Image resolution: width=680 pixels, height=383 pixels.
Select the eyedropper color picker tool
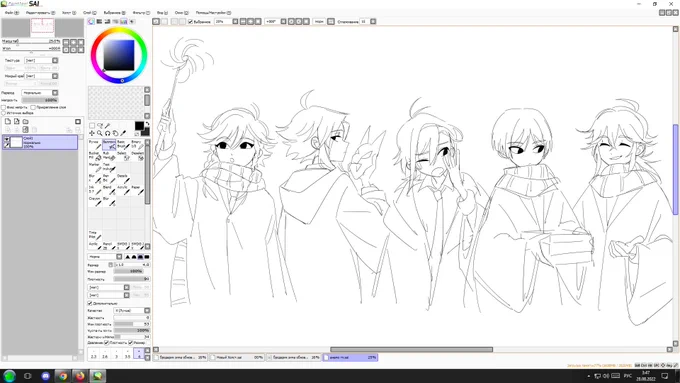point(123,133)
